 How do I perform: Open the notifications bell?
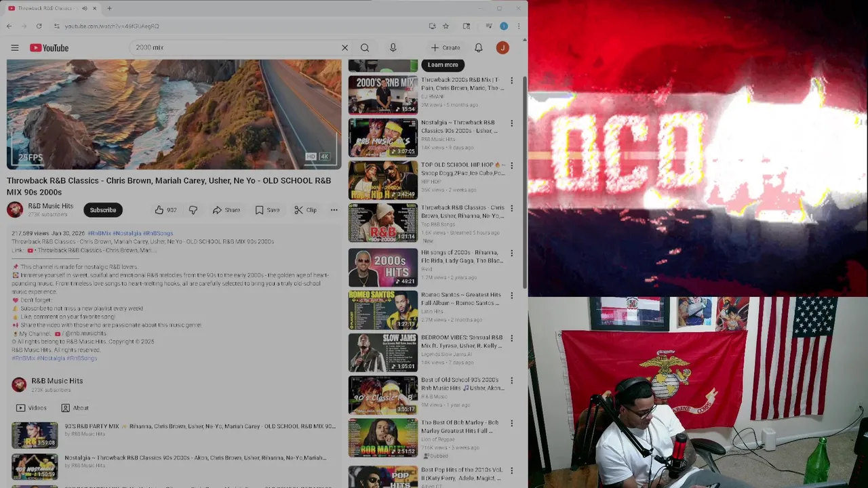[478, 47]
